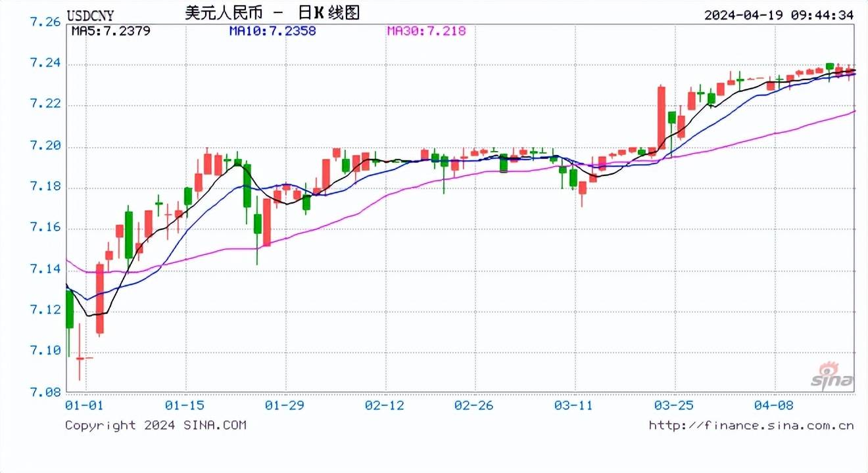This screenshot has height=473, width=868.
Task: Click the Copyright 2024 SINA.COM text
Action: tap(156, 426)
